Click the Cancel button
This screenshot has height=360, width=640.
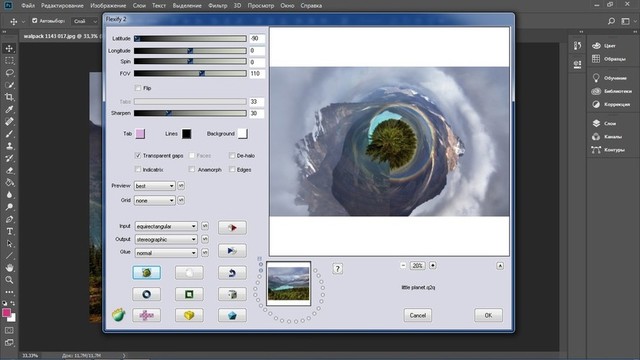point(418,315)
